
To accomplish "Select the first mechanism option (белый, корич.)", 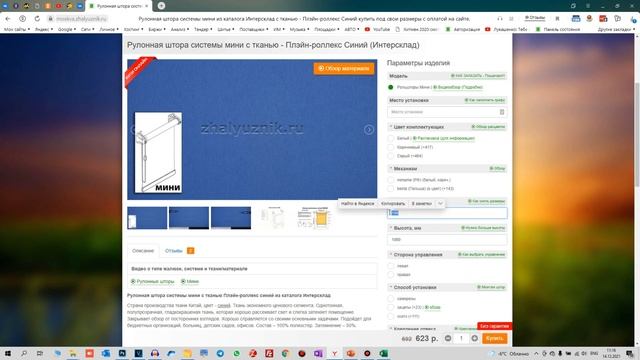I will [x=391, y=180].
